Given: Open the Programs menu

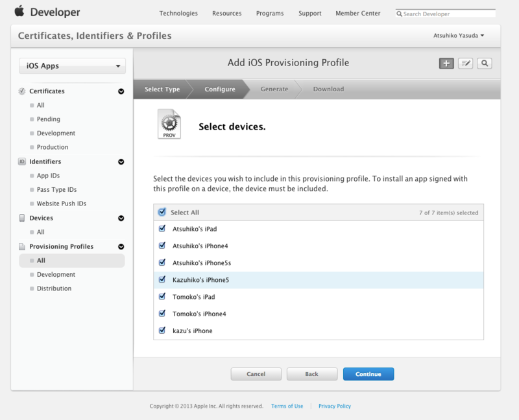Looking at the screenshot, I should coord(270,13).
